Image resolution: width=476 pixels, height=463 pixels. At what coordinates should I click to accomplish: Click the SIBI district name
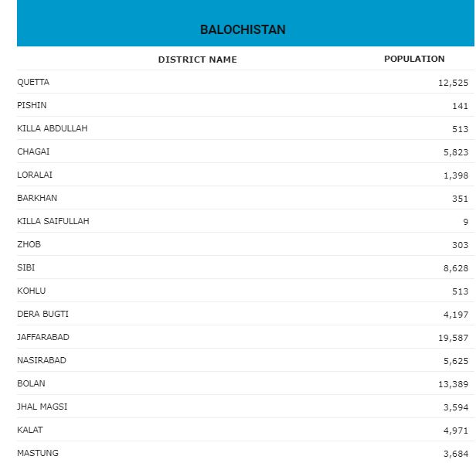[x=25, y=267]
